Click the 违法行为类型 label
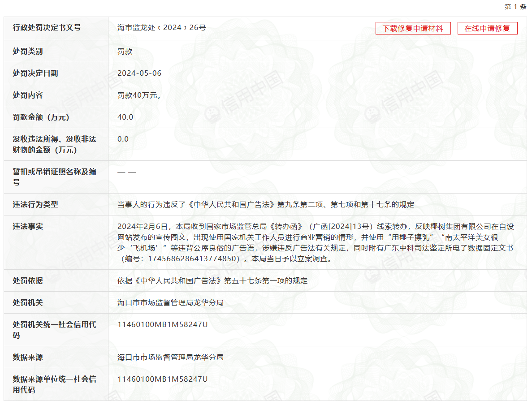This screenshot has height=405, width=532. (x=35, y=205)
